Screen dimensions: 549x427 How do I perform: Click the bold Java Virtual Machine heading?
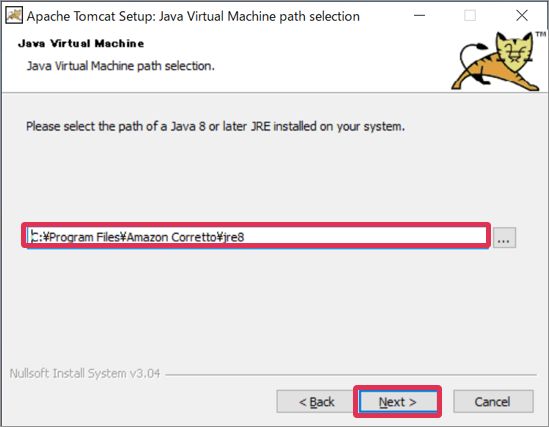(x=81, y=43)
